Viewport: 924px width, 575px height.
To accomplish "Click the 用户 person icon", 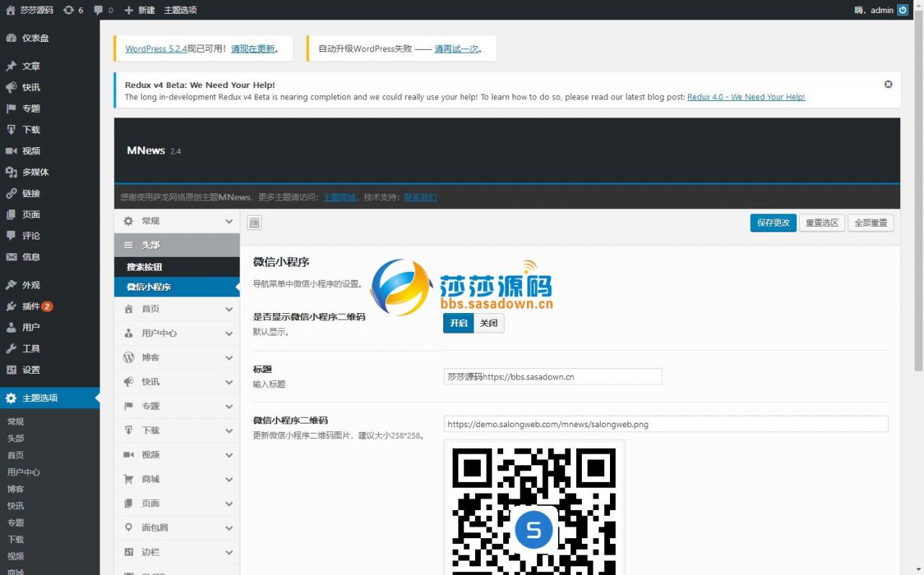I will click(x=11, y=327).
